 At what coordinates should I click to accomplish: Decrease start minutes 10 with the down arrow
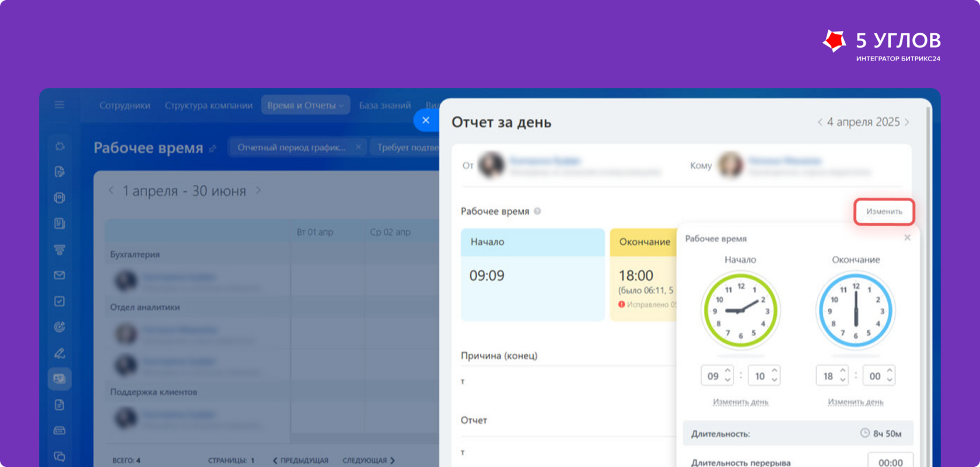(x=775, y=380)
